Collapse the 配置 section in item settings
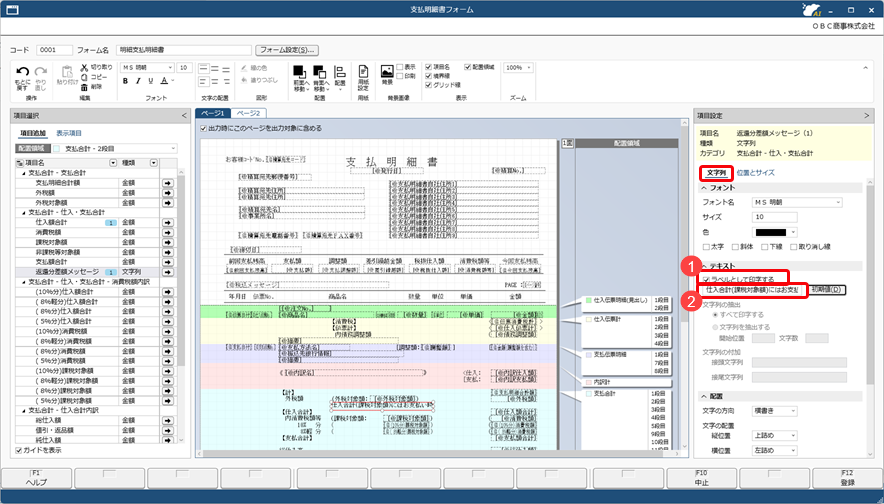The height and width of the screenshot is (504, 884). tap(704, 396)
